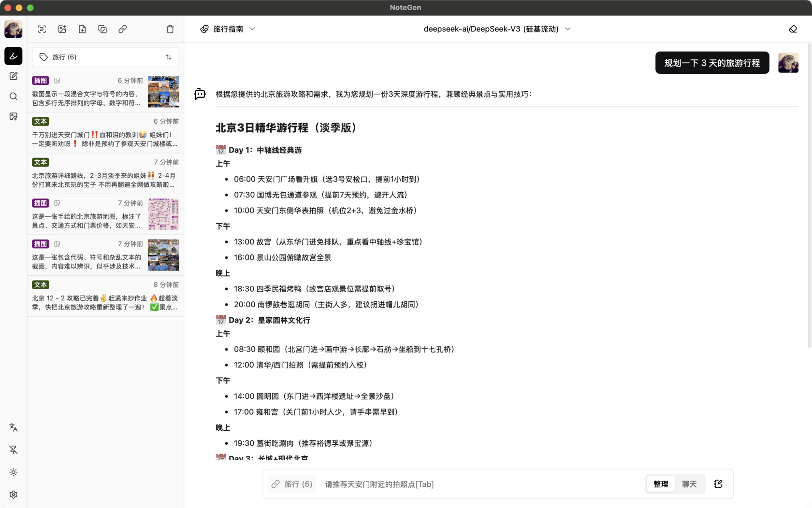Screen dimensions: 812x508
Task: Open the 旅行 (6) tag filter dropdown
Action: pos(65,56)
